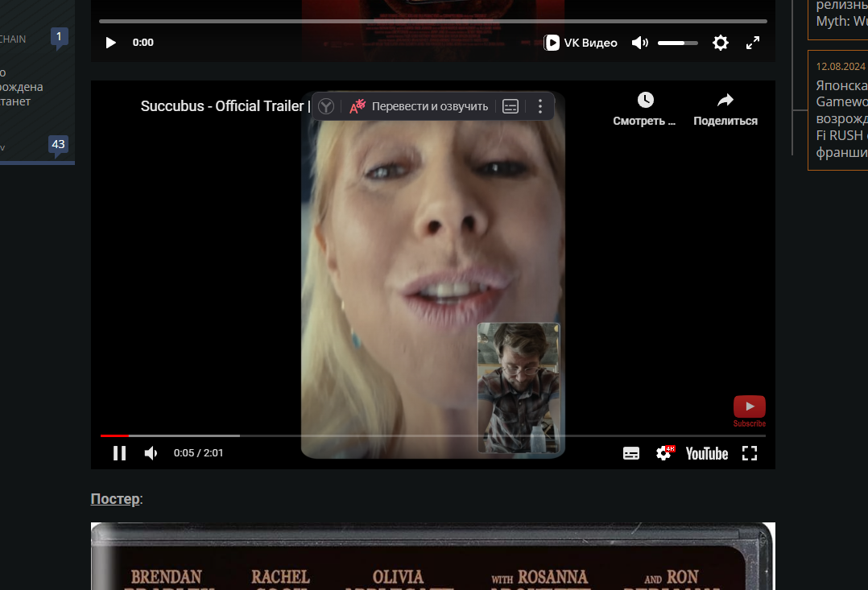Enter YouTube player fullscreen
Image resolution: width=868 pixels, height=590 pixels.
(750, 453)
